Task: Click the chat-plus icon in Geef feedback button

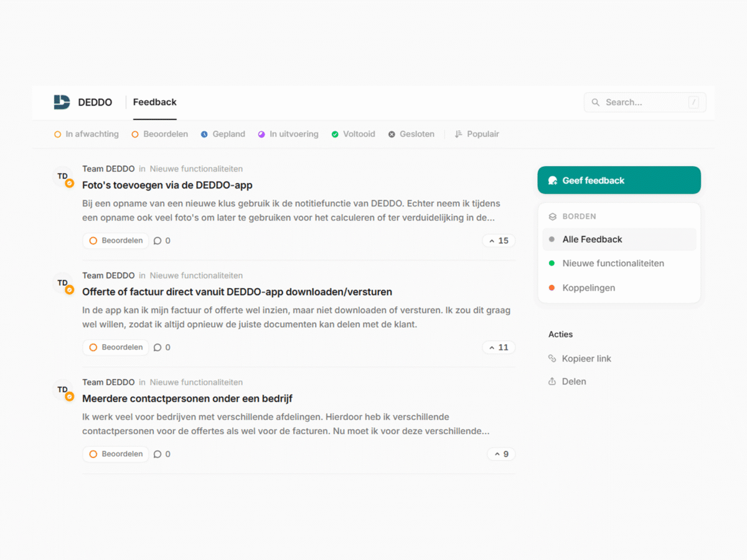Action: tap(552, 180)
